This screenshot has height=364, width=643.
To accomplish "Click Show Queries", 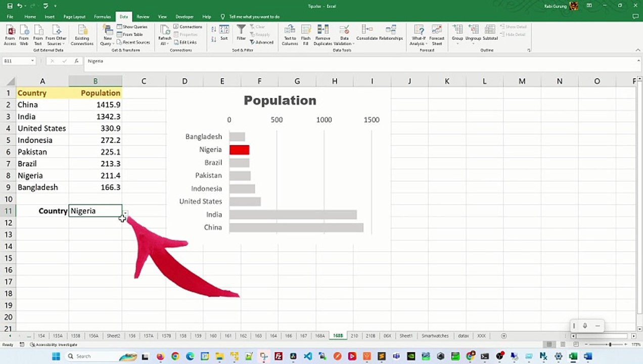I will (x=132, y=27).
